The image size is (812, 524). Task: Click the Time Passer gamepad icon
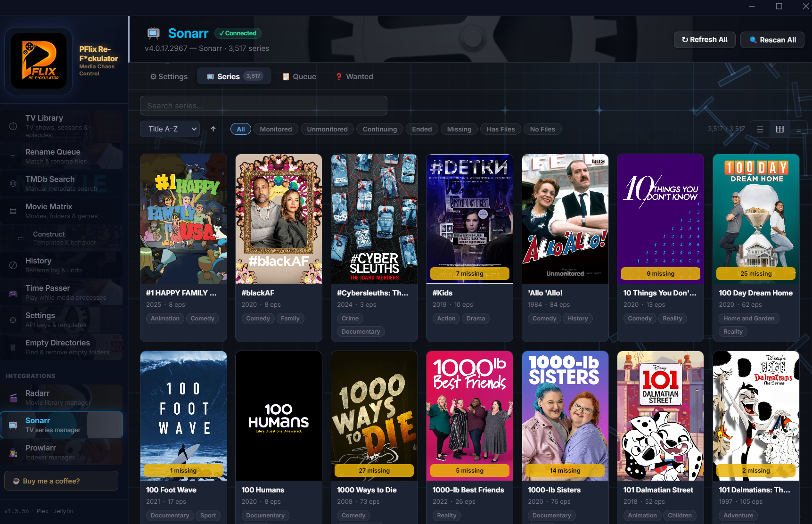(13, 294)
